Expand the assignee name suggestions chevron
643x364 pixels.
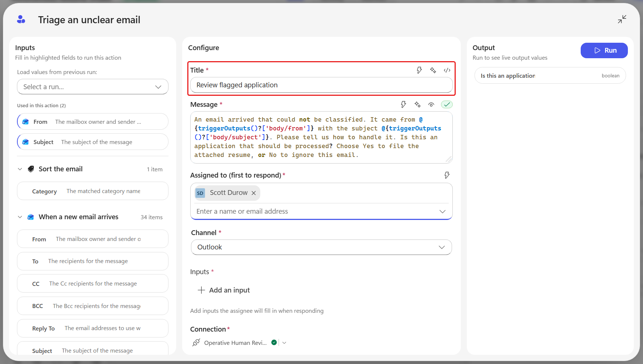point(442,211)
